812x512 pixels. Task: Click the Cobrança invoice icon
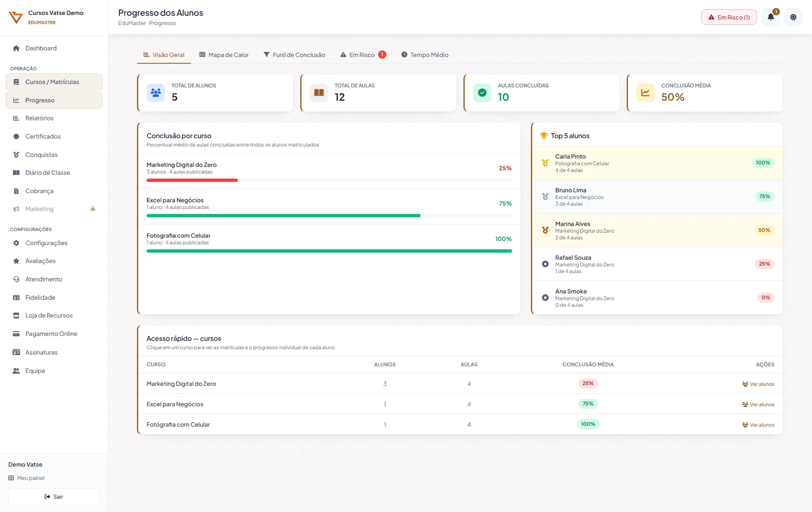pos(16,191)
